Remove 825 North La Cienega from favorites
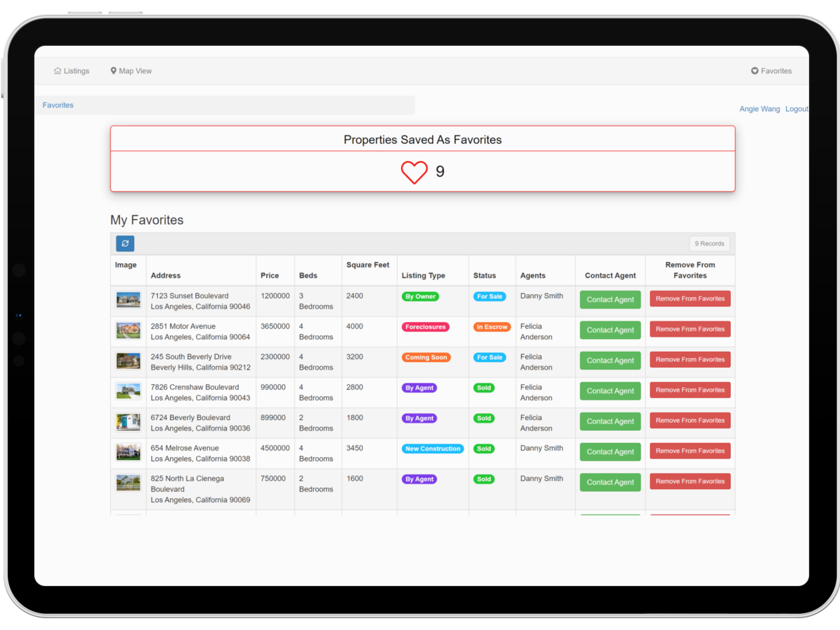The width and height of the screenshot is (840, 630). [690, 481]
